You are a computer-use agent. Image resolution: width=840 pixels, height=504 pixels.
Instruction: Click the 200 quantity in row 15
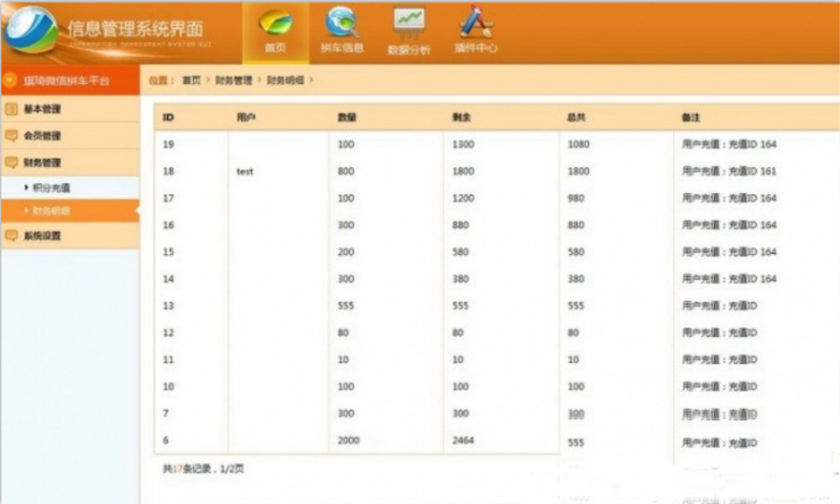click(346, 252)
